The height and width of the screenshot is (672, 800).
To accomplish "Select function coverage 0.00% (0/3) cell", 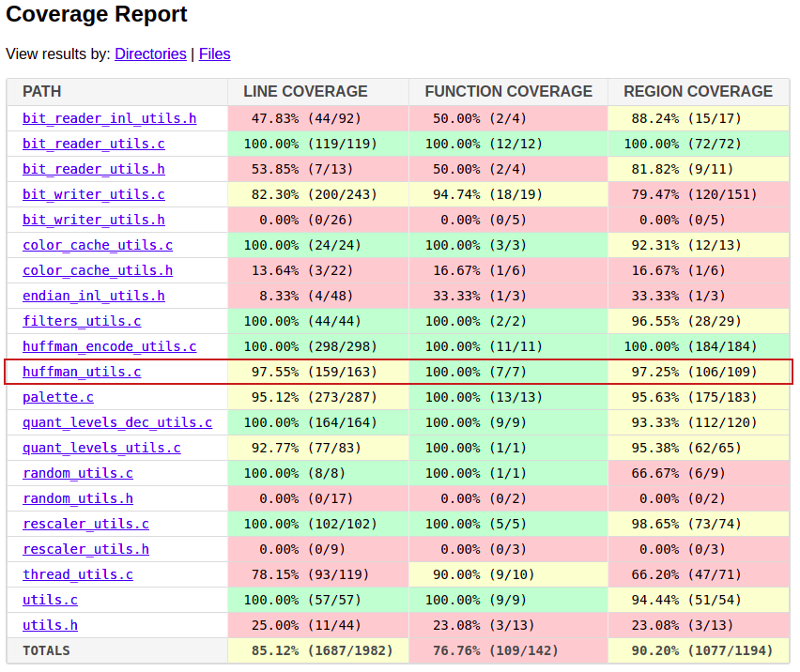I will coord(508,549).
